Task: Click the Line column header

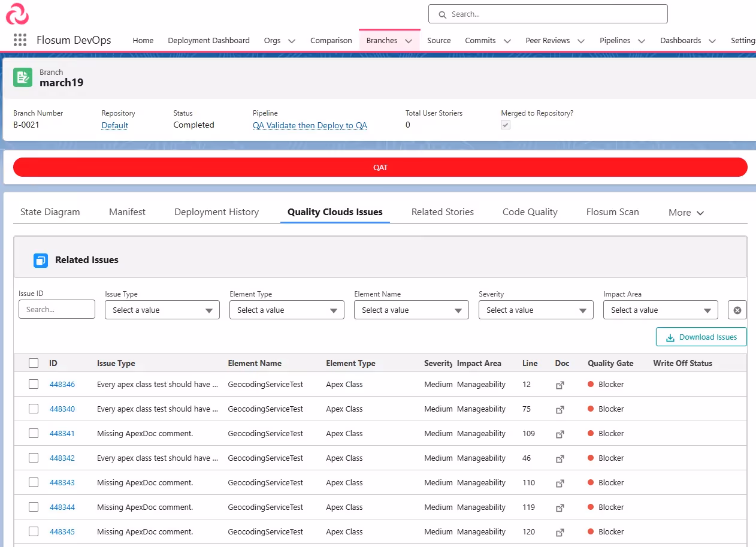Action: [530, 363]
